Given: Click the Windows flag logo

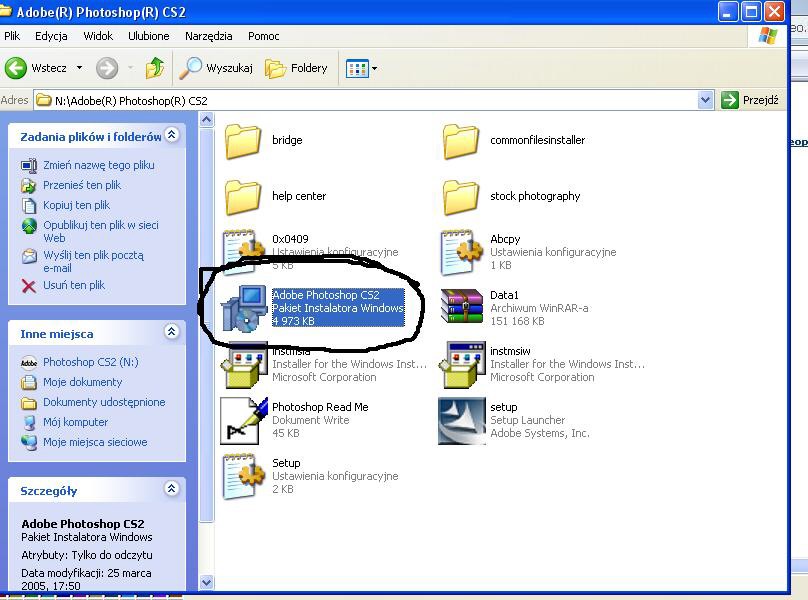Looking at the screenshot, I should [x=768, y=36].
